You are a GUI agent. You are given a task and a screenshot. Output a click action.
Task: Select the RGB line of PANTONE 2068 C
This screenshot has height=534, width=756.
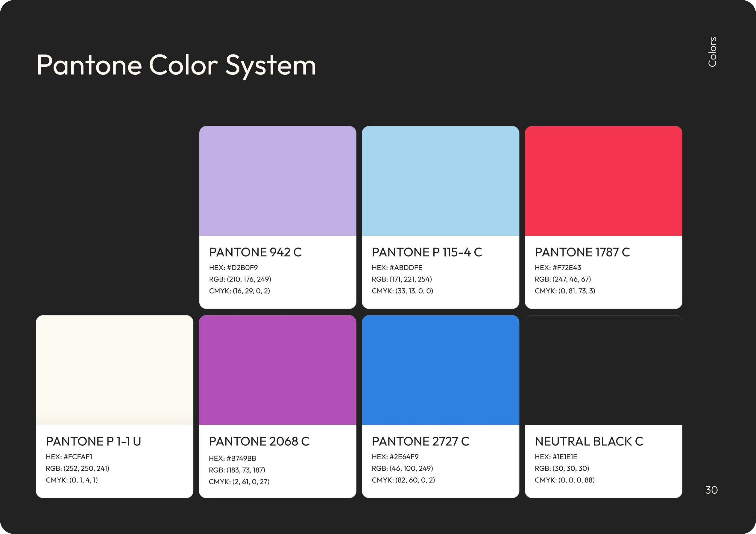point(238,470)
